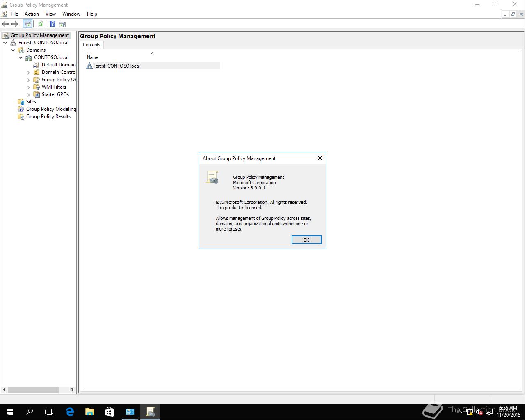Click the tree pane scroll right arrow
Image resolution: width=525 pixels, height=420 pixels.
[73, 390]
